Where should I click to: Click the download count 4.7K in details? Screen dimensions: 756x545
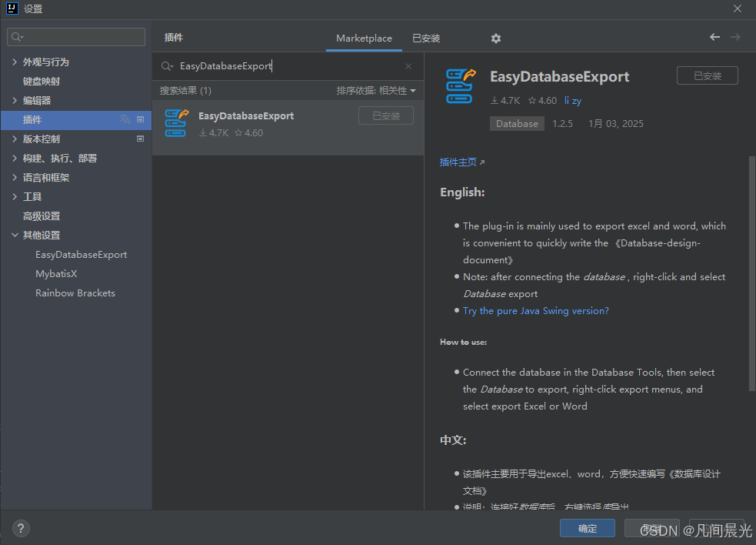[505, 100]
